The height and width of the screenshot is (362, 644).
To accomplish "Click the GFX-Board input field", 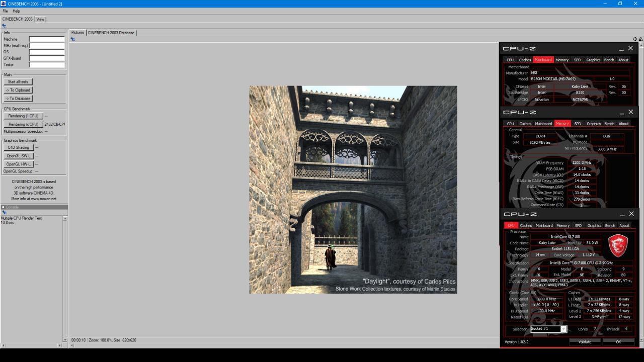I will pyautogui.click(x=47, y=58).
